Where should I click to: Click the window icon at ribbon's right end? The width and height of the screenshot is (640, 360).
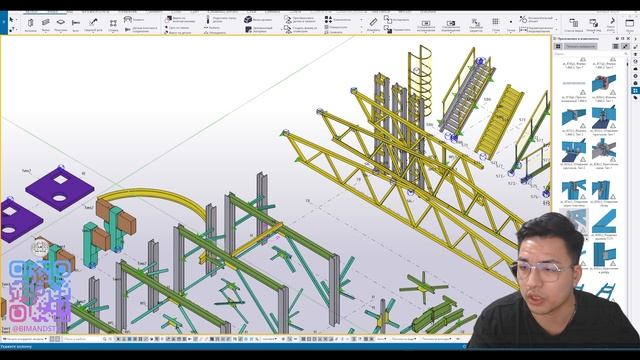[629, 23]
